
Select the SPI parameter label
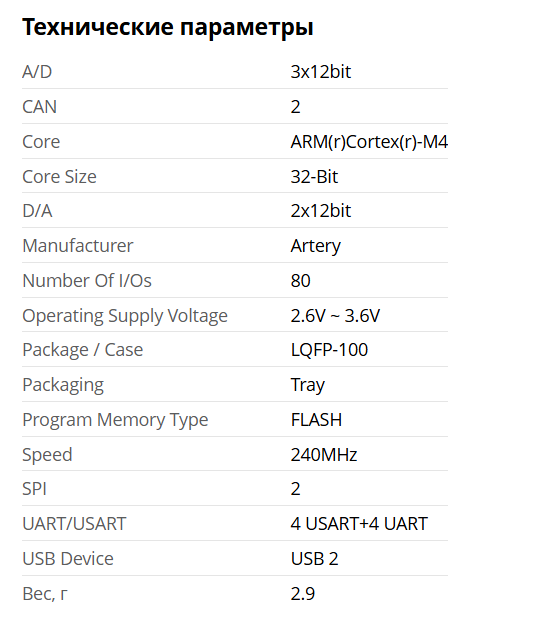34,489
